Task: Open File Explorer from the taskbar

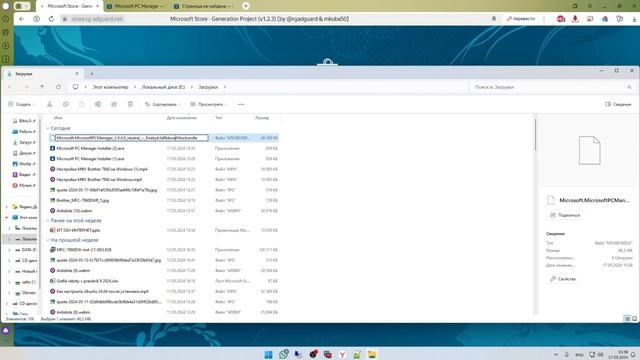Action: click(372, 354)
